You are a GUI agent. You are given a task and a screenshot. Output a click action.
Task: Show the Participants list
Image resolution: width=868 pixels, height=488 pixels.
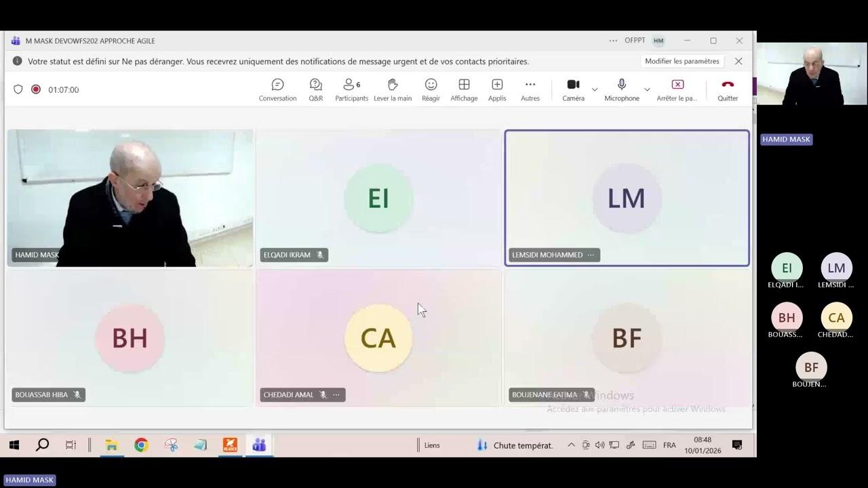[x=351, y=89]
